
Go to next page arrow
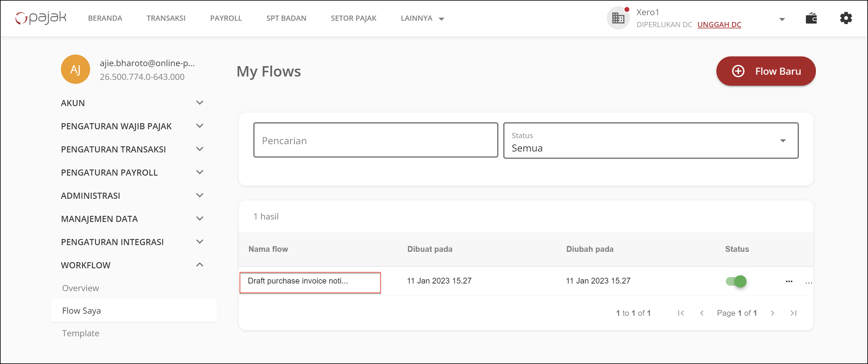772,313
